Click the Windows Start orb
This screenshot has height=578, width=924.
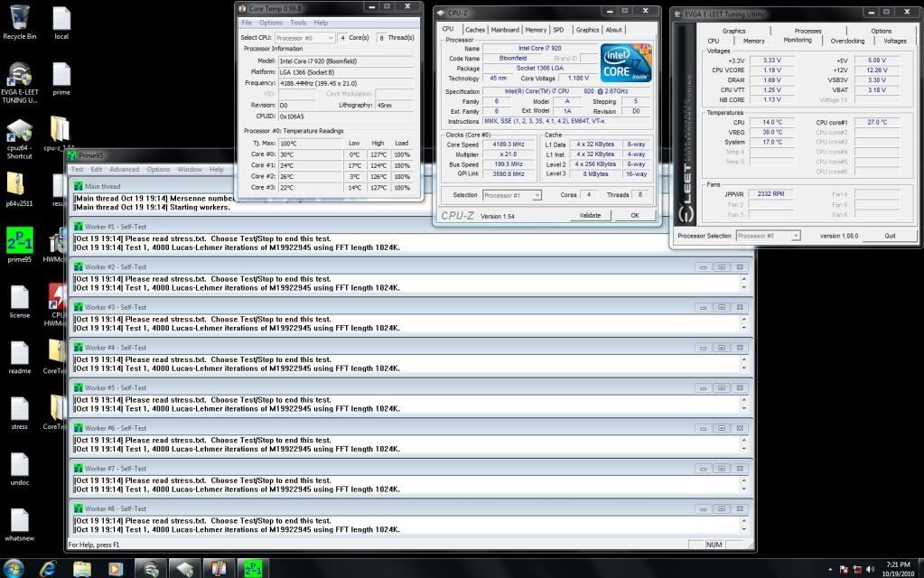click(14, 569)
